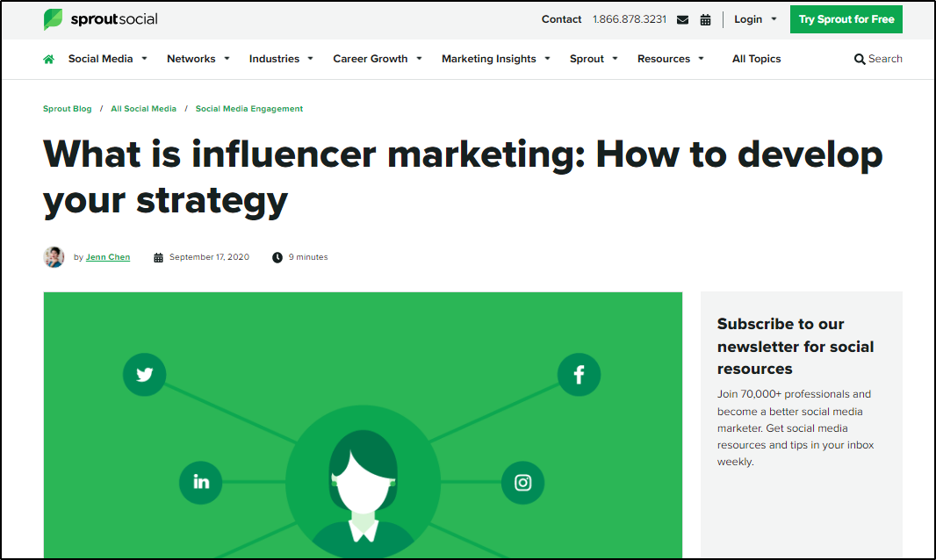Image resolution: width=936 pixels, height=560 pixels.
Task: Select All Topics in navigation bar
Action: click(x=756, y=59)
